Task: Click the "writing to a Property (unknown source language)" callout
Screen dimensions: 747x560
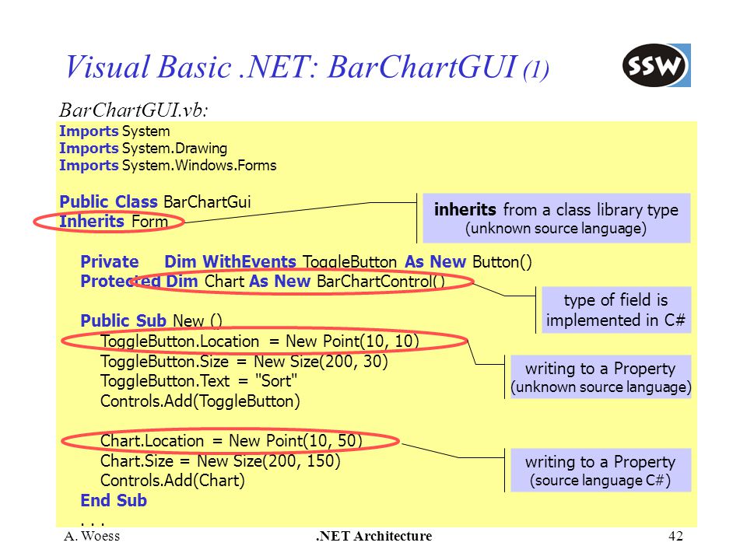Action: [601, 376]
